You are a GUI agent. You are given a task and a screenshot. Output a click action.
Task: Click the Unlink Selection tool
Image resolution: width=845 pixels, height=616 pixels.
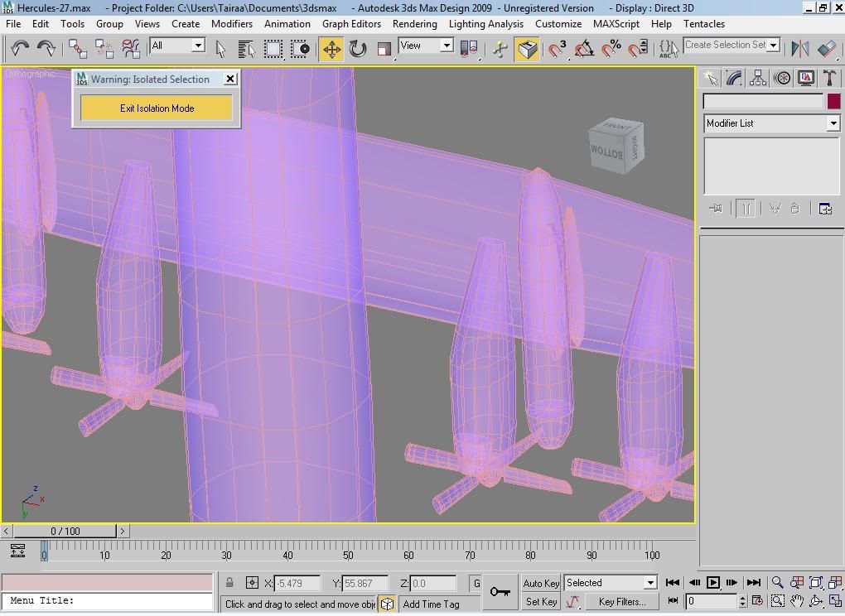click(104, 49)
